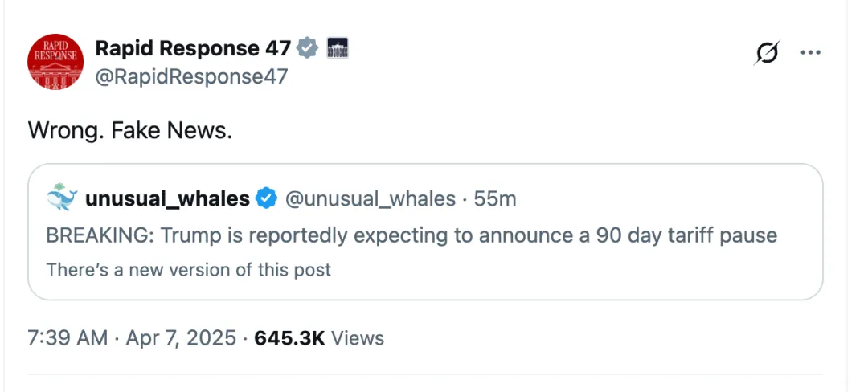Click the blue verified checkmark on unusual_whales
Image resolution: width=868 pixels, height=392 pixels.
pyautogui.click(x=267, y=198)
